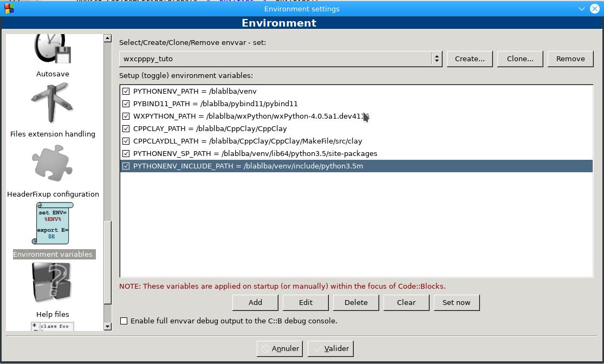This screenshot has width=604, height=364.
Task: Click the title bar chevron button
Action: 582,9
